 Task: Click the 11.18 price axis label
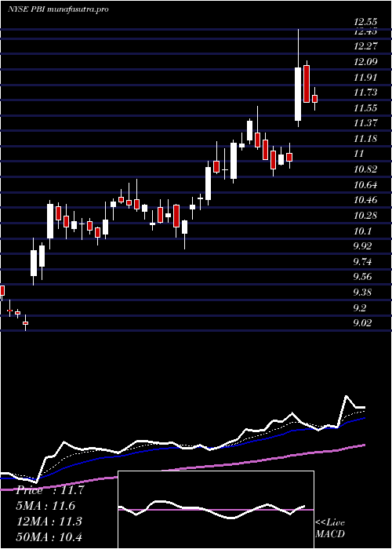[x=366, y=138]
